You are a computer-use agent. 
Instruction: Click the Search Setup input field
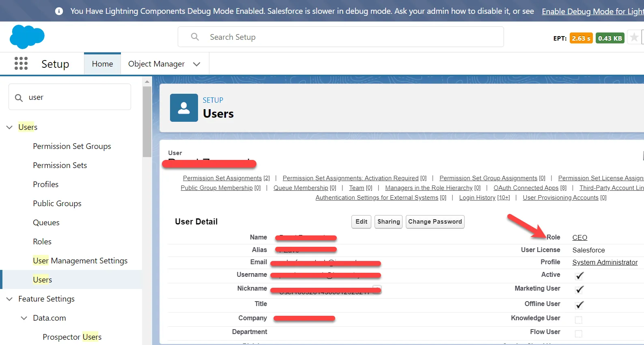point(349,37)
